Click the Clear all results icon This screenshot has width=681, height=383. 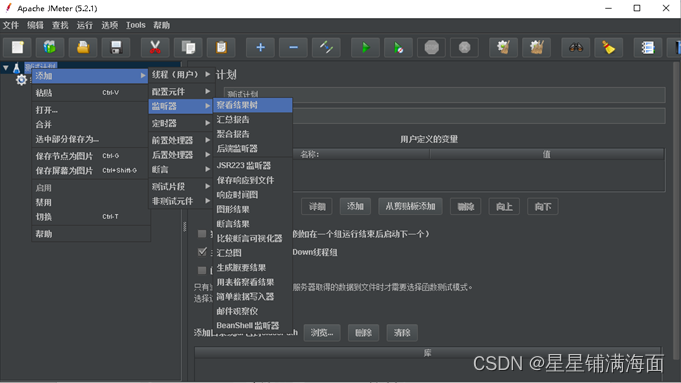(536, 47)
